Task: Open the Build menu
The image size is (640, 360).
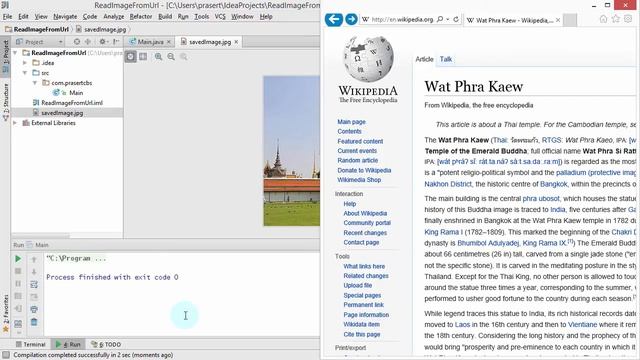Action: [x=165, y=16]
